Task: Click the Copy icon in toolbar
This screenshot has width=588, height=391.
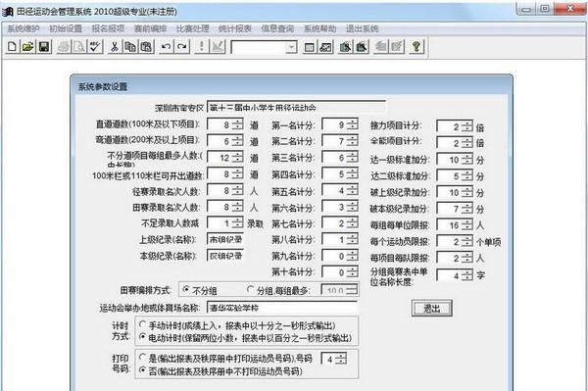Action: (130, 46)
